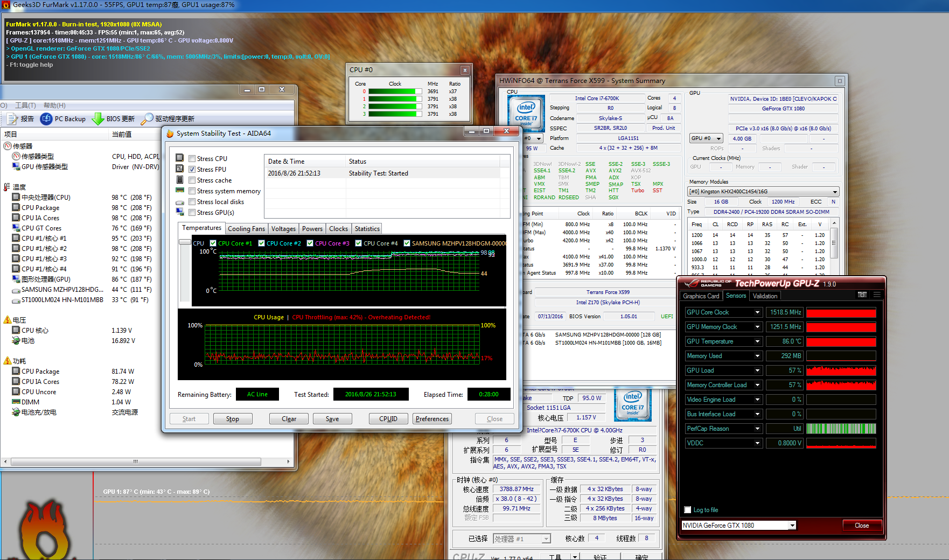The image size is (949, 560).
Task: Click the Stop button in Stability Test
Action: [x=233, y=419]
